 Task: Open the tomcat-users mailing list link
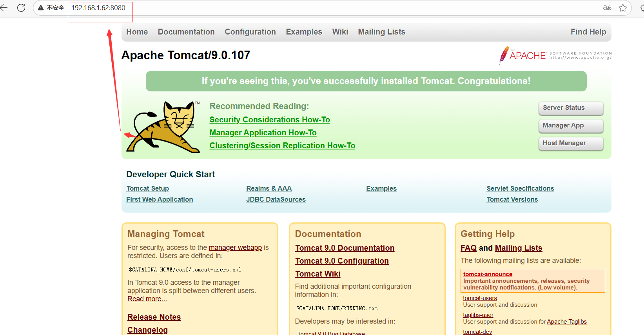click(x=480, y=298)
